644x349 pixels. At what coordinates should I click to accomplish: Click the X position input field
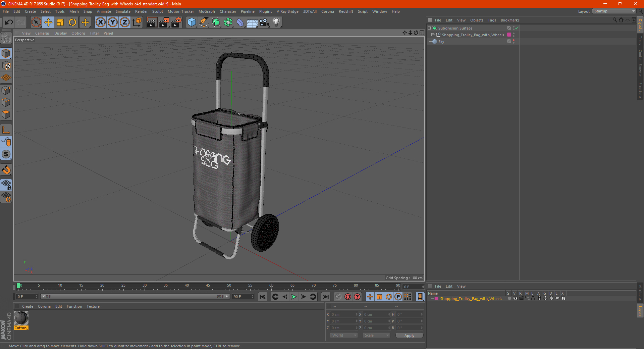344,314
